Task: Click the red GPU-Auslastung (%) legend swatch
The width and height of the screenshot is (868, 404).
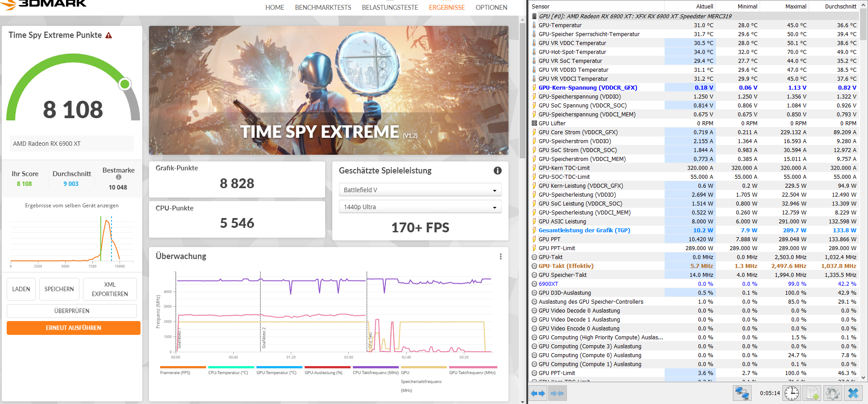Action: coord(327,367)
